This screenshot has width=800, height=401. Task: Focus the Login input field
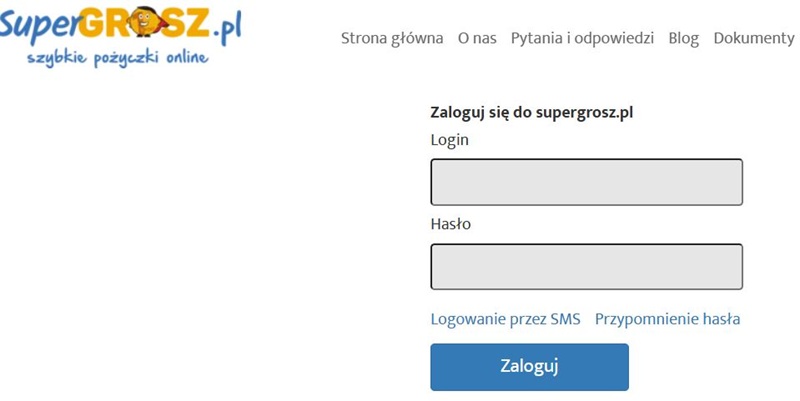tap(586, 182)
